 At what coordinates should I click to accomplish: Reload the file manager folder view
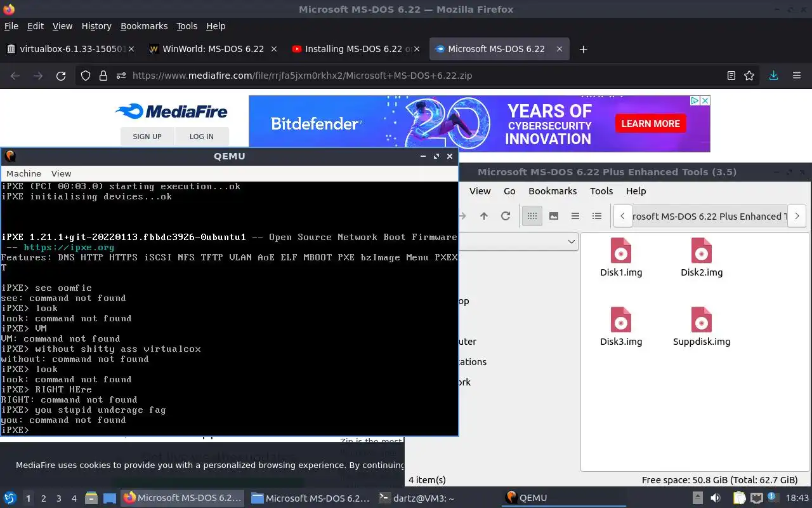coord(506,216)
